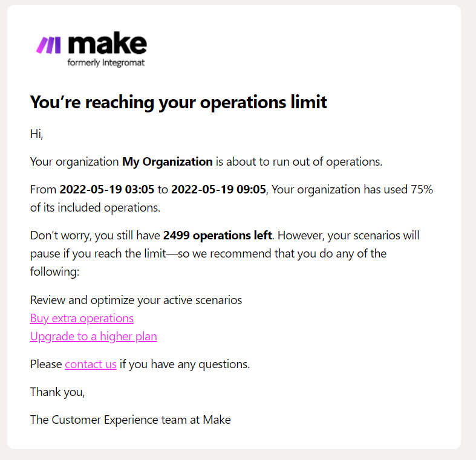
Task: Select the end timestamp 2022-05-19 09:05
Action: (x=218, y=190)
